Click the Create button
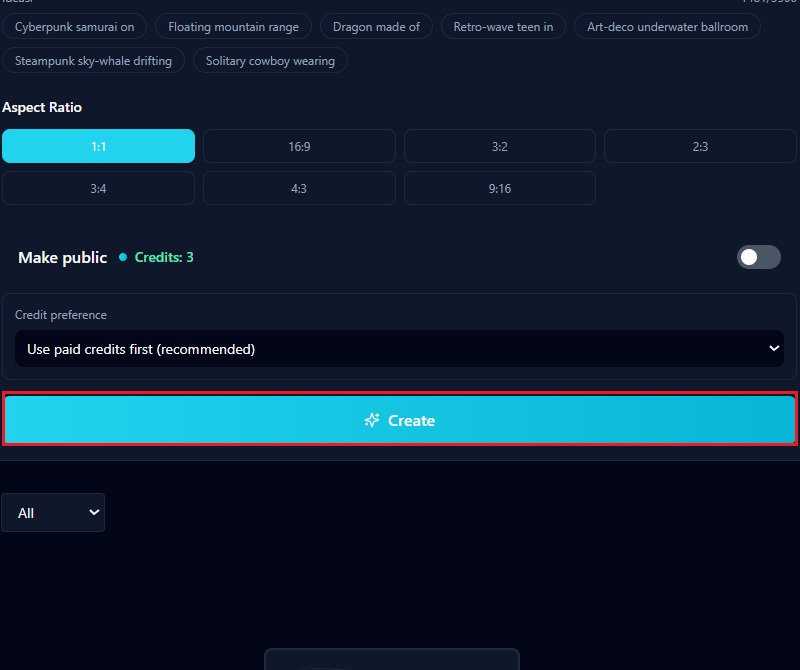 [x=399, y=419]
